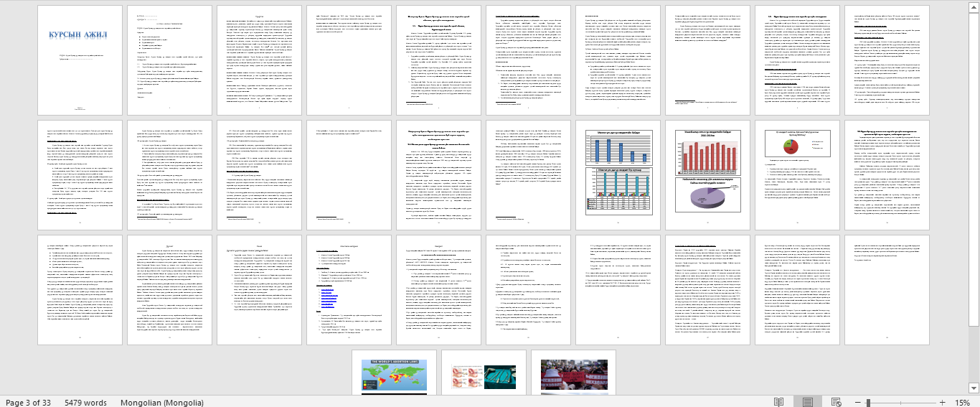Image resolution: width=980 pixels, height=407 pixels.
Task: Click the page containing blue hyperlinks list
Action: (349, 289)
